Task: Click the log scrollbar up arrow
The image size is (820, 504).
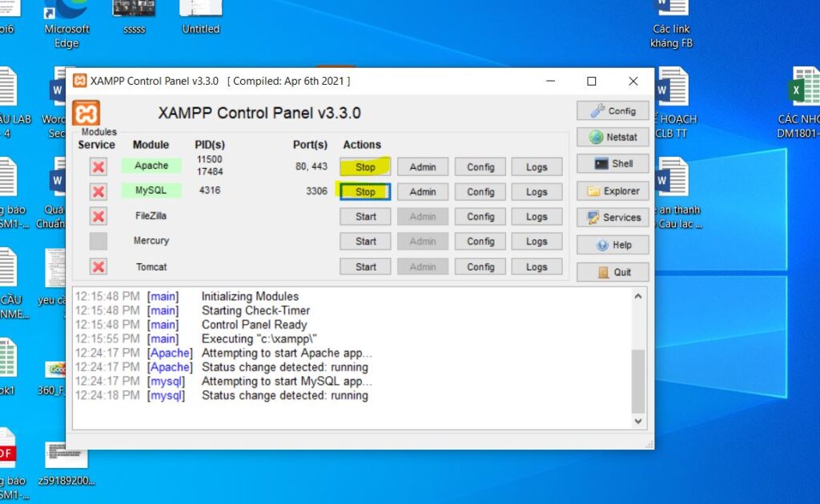Action: [x=638, y=296]
